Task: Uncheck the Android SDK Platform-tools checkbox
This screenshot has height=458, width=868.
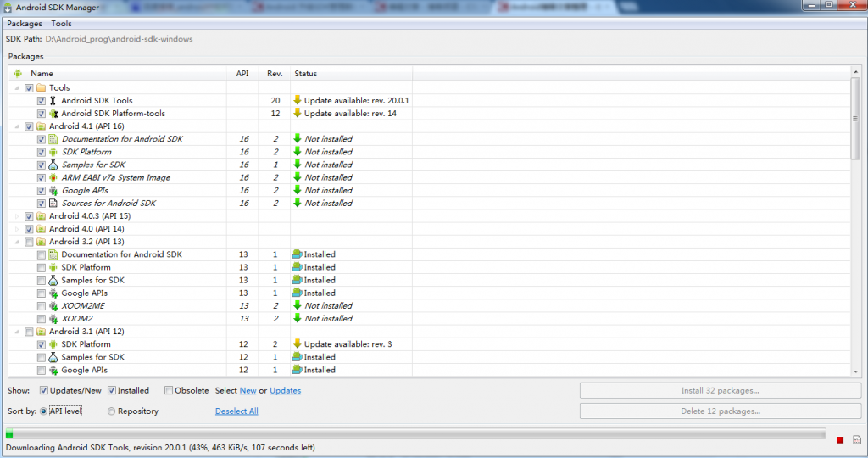Action: tap(42, 114)
